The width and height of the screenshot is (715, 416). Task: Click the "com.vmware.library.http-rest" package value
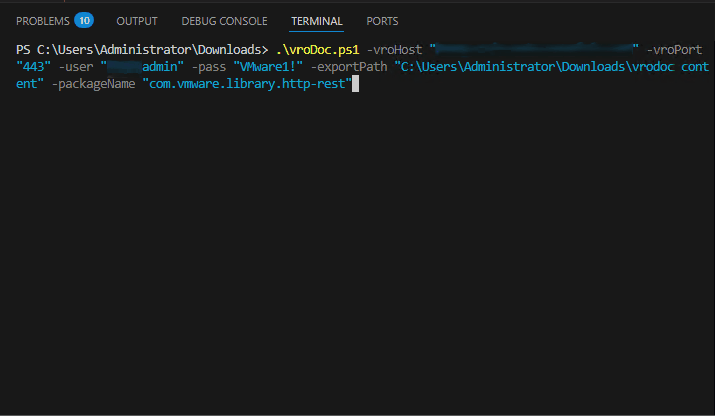247,84
